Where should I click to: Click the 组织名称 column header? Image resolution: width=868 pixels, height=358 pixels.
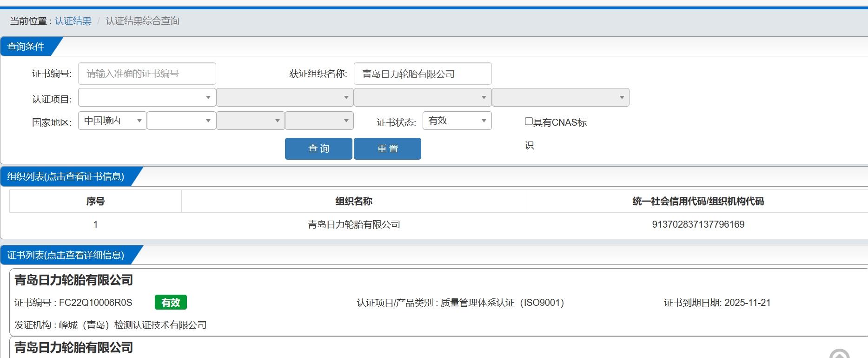pos(354,201)
